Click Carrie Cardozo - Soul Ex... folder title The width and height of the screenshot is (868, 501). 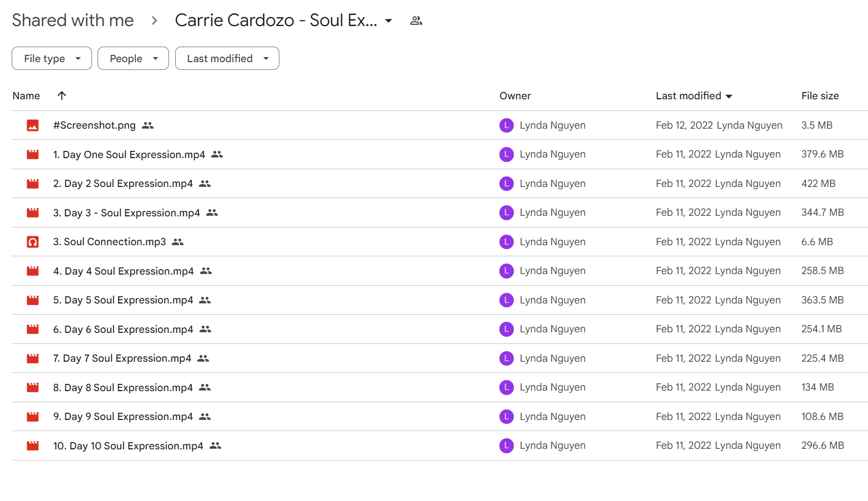tap(276, 20)
